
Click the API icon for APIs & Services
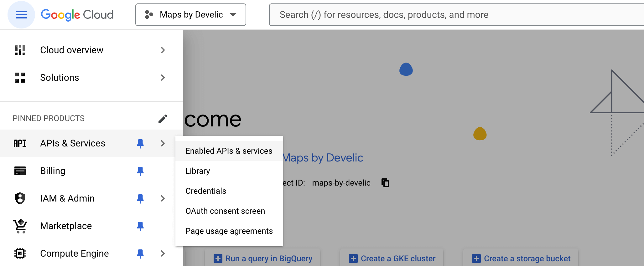coord(20,143)
